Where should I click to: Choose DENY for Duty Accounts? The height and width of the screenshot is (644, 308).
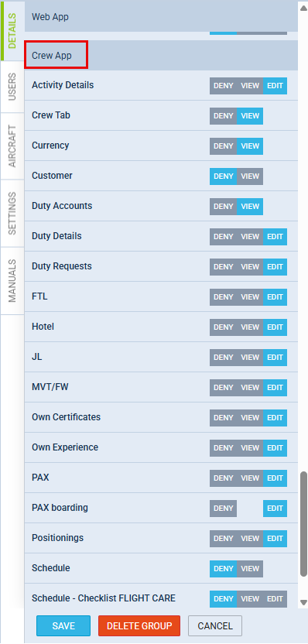(x=224, y=207)
